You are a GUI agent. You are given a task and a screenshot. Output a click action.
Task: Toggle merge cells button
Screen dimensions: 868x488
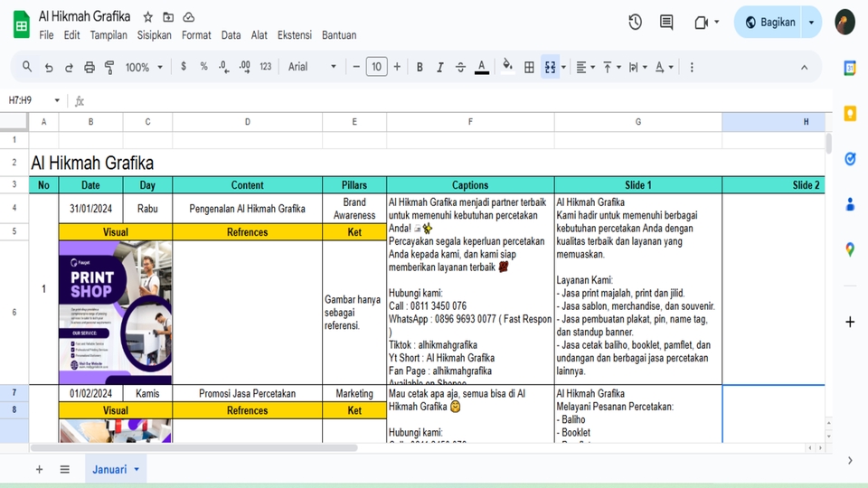[551, 68]
